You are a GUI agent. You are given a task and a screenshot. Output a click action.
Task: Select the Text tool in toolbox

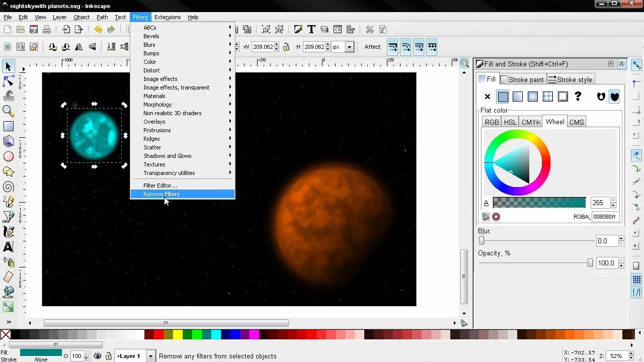[8, 247]
